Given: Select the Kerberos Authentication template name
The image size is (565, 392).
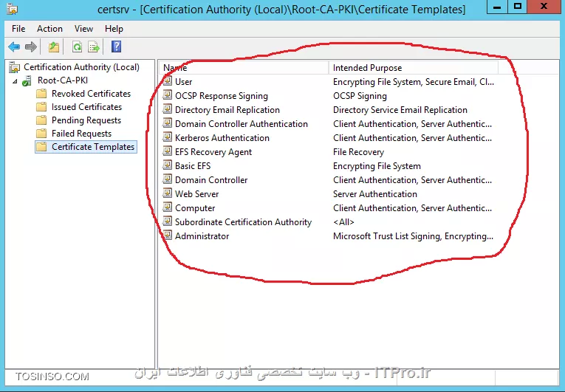Looking at the screenshot, I should (222, 138).
